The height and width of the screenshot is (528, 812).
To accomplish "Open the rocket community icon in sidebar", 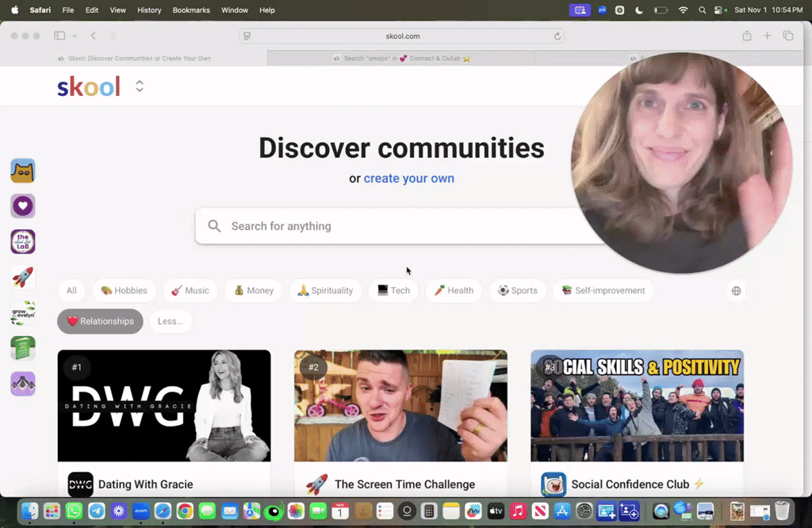I will [23, 277].
